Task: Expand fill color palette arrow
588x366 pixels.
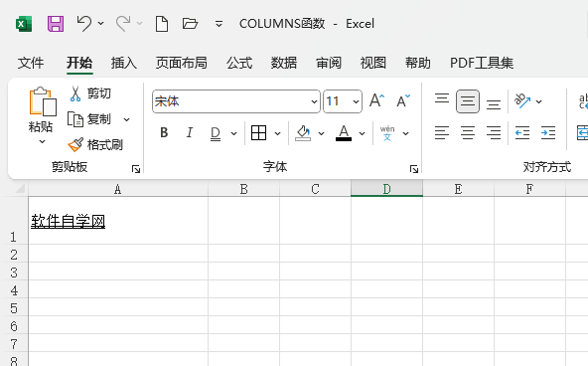Action: coord(322,133)
